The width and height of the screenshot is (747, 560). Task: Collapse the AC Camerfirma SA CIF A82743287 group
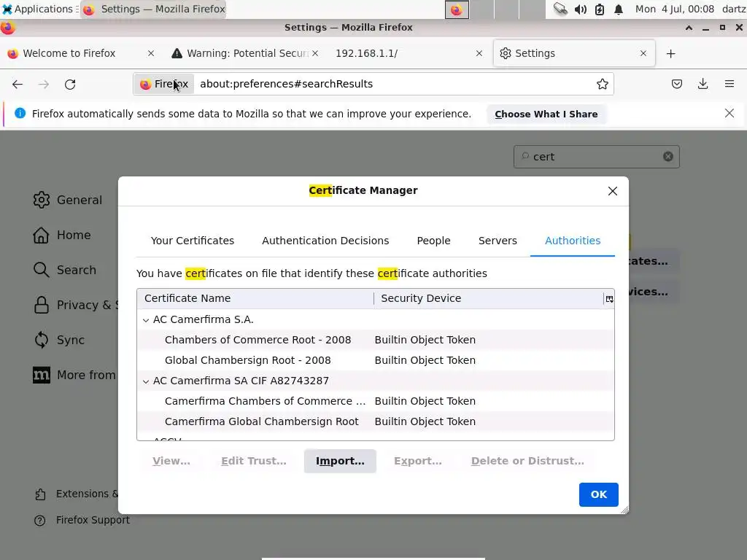click(146, 381)
